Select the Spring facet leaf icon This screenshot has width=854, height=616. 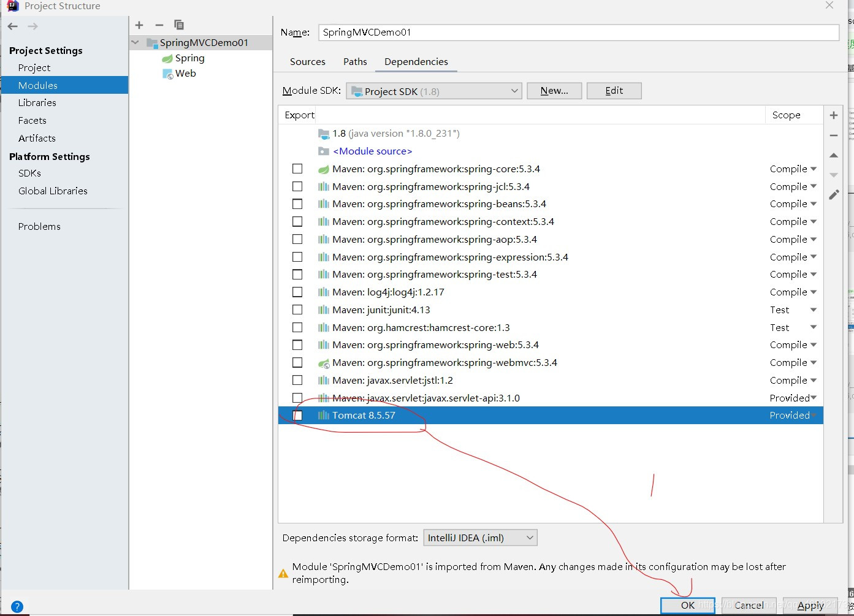point(167,59)
